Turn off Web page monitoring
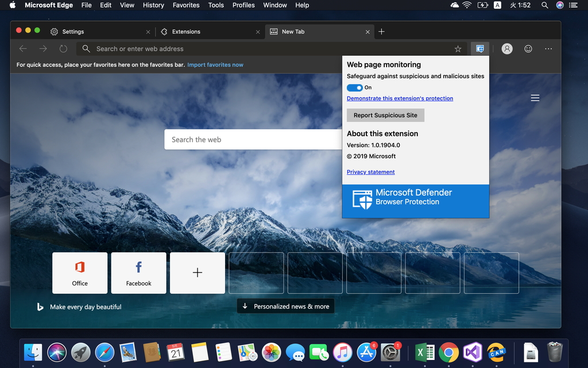Image resolution: width=588 pixels, height=368 pixels. tap(355, 87)
